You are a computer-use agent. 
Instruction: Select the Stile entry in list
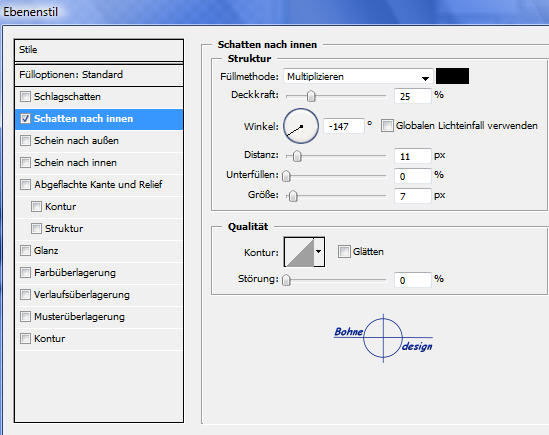click(99, 50)
